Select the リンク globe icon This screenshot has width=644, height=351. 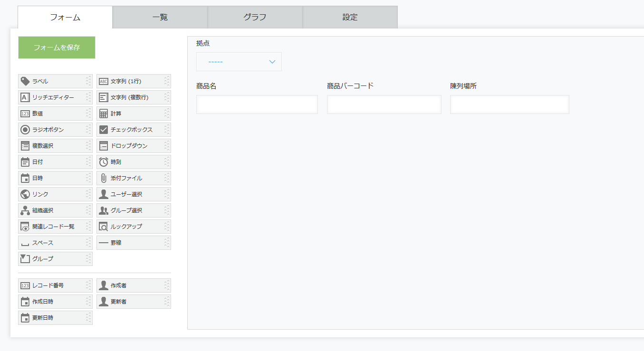(x=25, y=194)
